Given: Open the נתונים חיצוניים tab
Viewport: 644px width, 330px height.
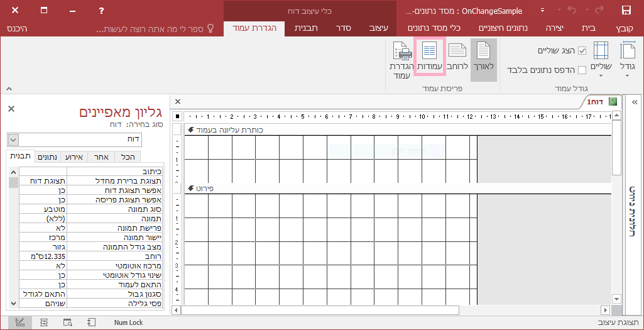Looking at the screenshot, I should coord(503,29).
